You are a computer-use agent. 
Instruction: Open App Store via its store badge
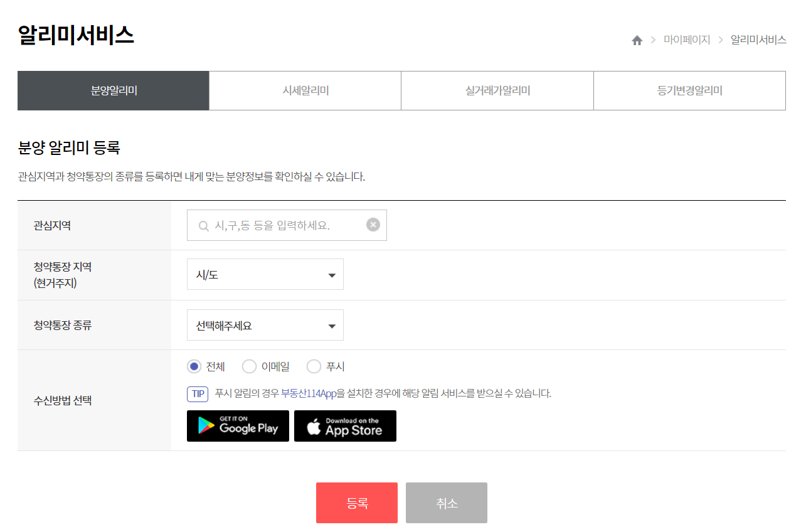(345, 426)
